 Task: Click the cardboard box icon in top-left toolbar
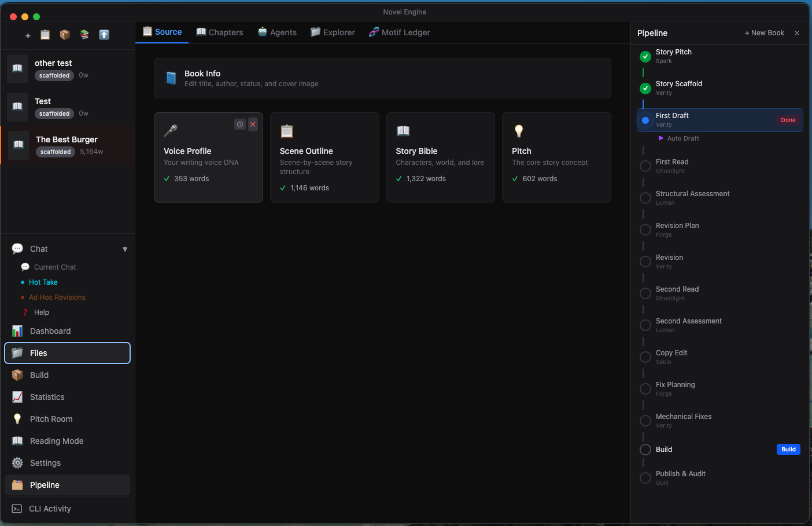click(x=65, y=35)
